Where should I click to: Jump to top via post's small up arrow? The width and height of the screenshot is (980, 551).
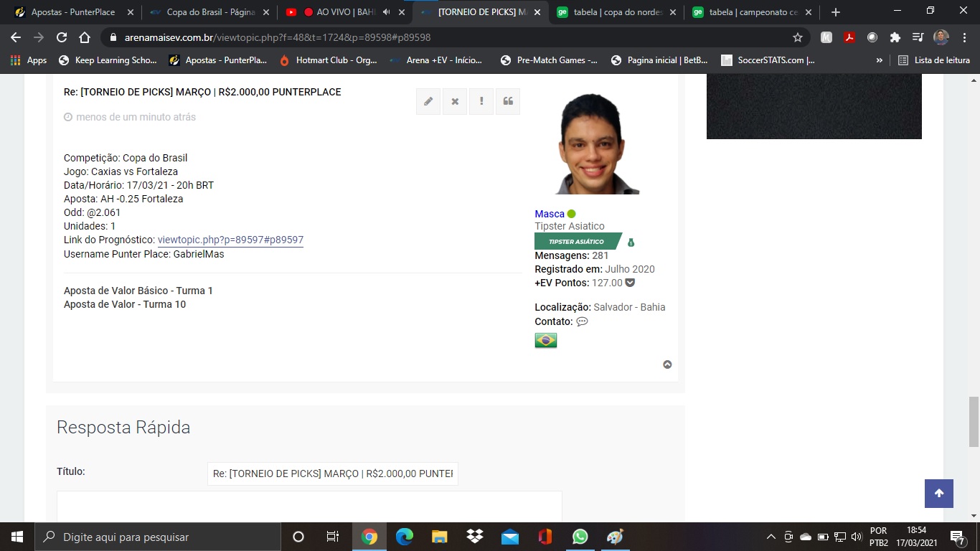(667, 364)
